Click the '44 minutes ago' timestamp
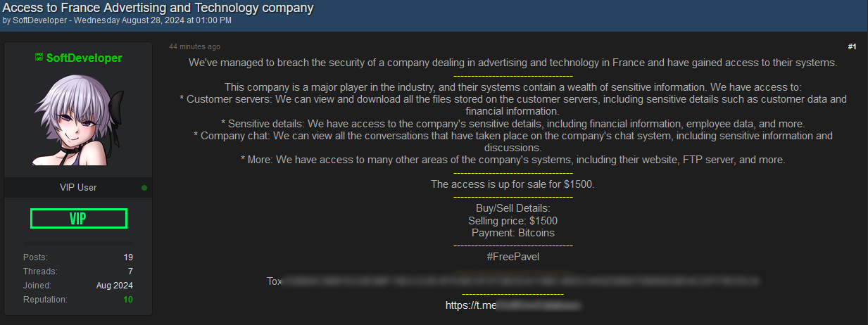 (x=194, y=46)
